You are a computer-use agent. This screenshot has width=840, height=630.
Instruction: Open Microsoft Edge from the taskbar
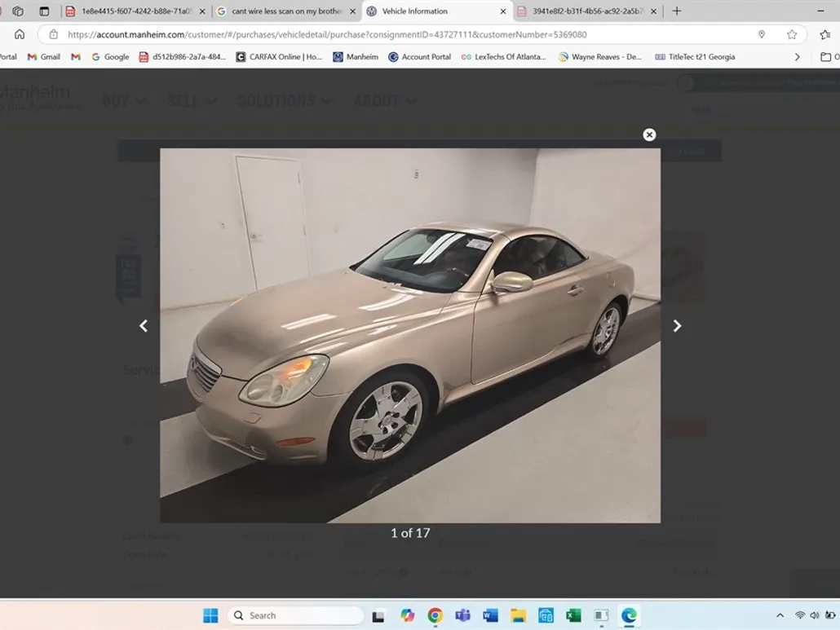(629, 615)
